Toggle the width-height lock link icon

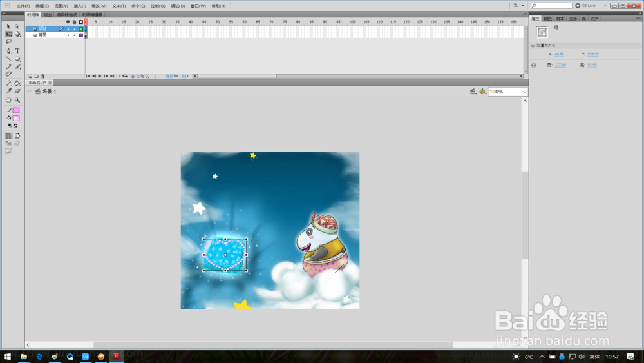pyautogui.click(x=533, y=65)
